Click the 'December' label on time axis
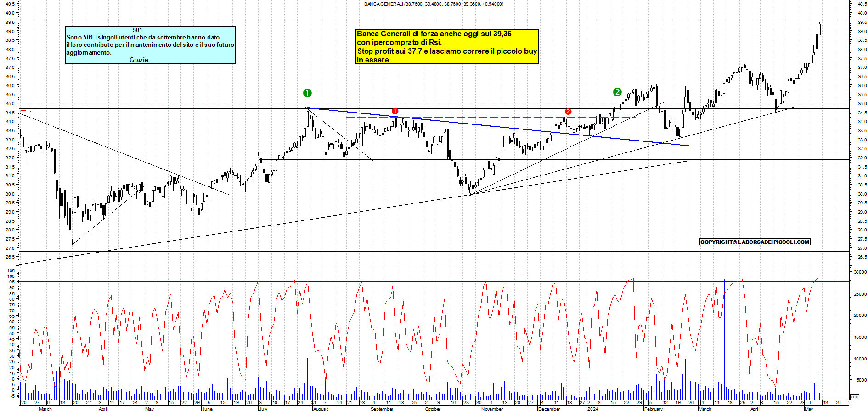Viewport: 868px width, 411px height. pyautogui.click(x=549, y=409)
